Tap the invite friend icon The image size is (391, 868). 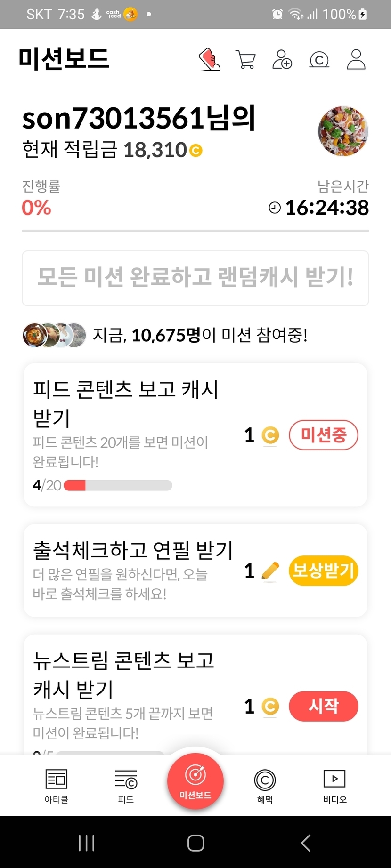282,60
